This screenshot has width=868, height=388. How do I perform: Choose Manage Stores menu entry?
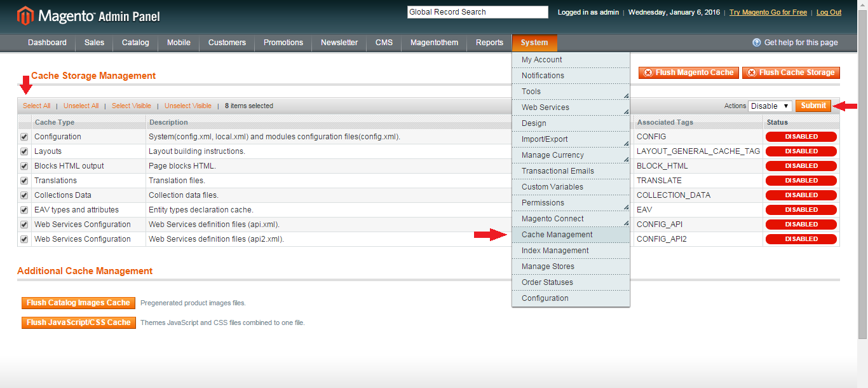tap(571, 267)
